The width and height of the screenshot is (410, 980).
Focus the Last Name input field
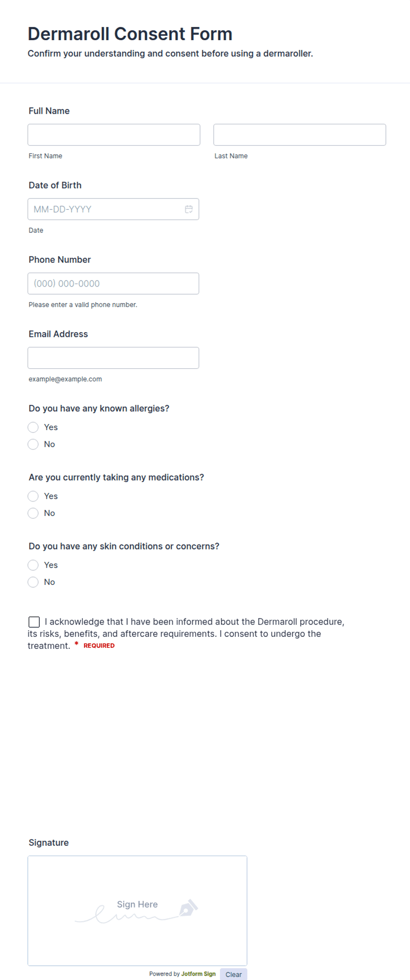click(300, 135)
